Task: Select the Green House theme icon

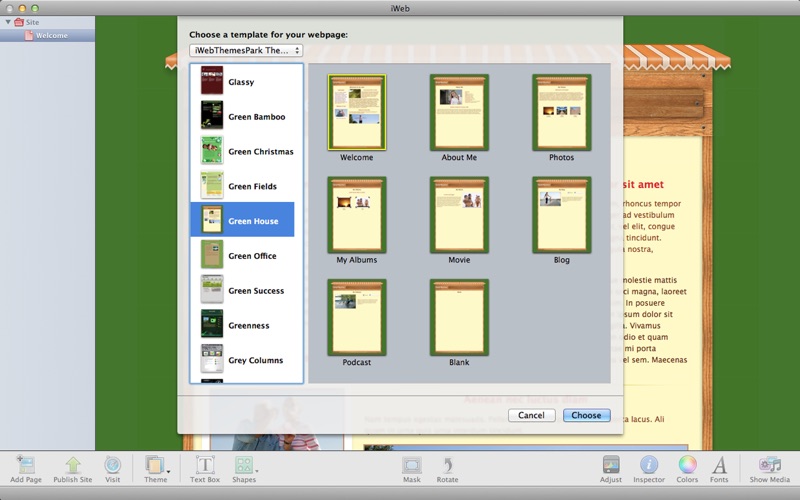Action: pos(212,220)
